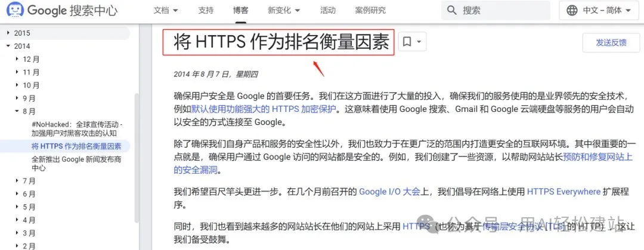Click the sidebar vertical scrollbar

tap(137, 158)
